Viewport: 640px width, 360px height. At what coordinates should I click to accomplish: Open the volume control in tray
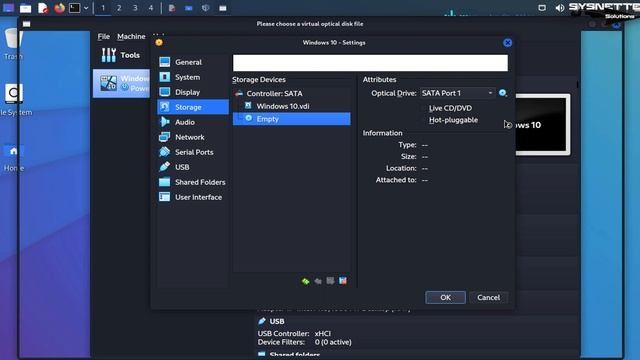[560, 8]
